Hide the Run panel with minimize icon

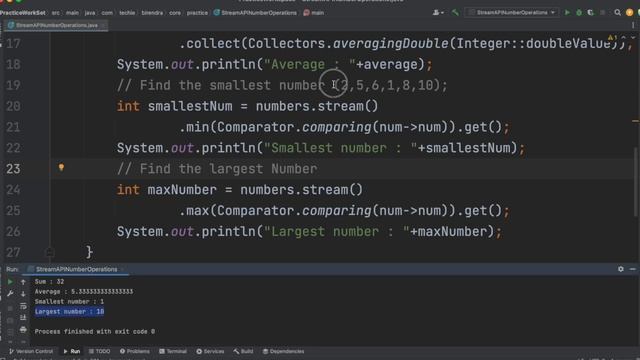632,269
